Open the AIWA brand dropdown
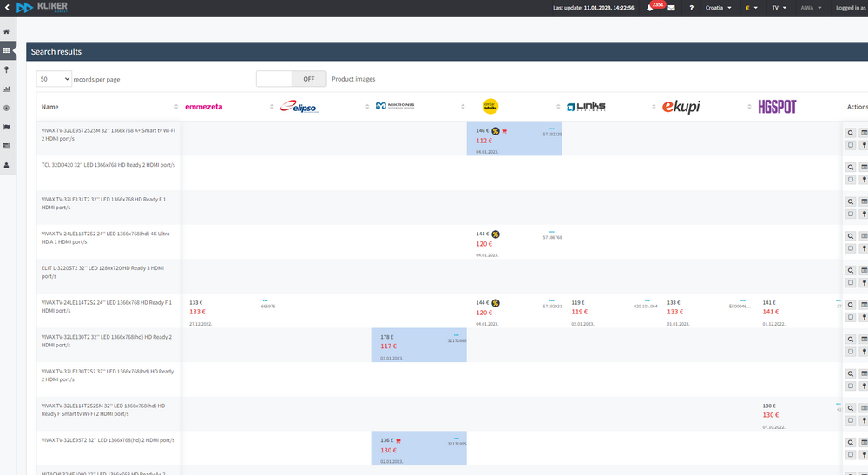The width and height of the screenshot is (868, 475). coord(811,8)
